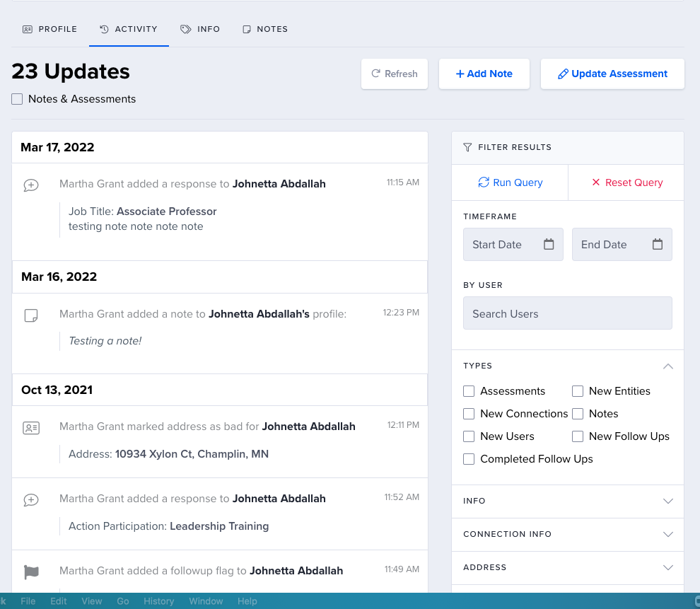This screenshot has height=609, width=700.
Task: Click the Leadership Training text
Action: 219,526
